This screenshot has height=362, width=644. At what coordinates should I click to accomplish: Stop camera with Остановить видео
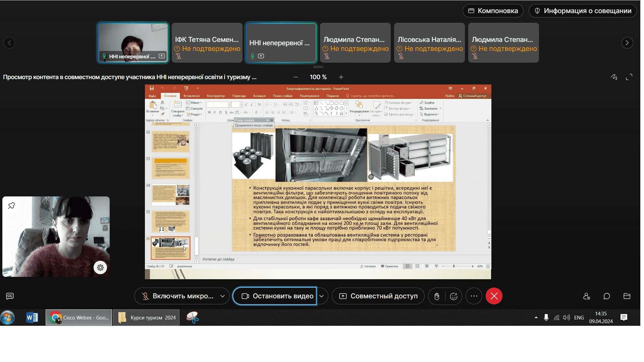click(275, 296)
